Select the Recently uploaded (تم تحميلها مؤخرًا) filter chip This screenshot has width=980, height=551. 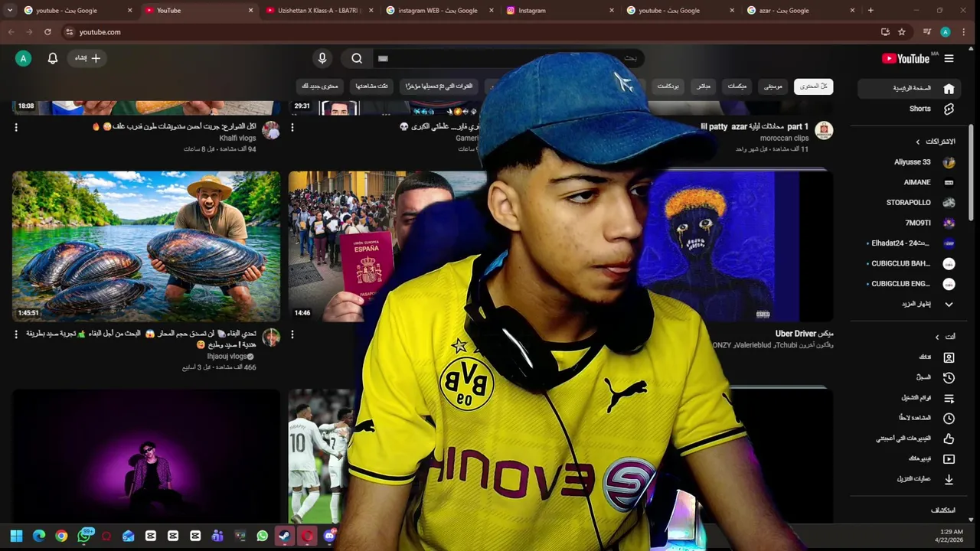(439, 86)
